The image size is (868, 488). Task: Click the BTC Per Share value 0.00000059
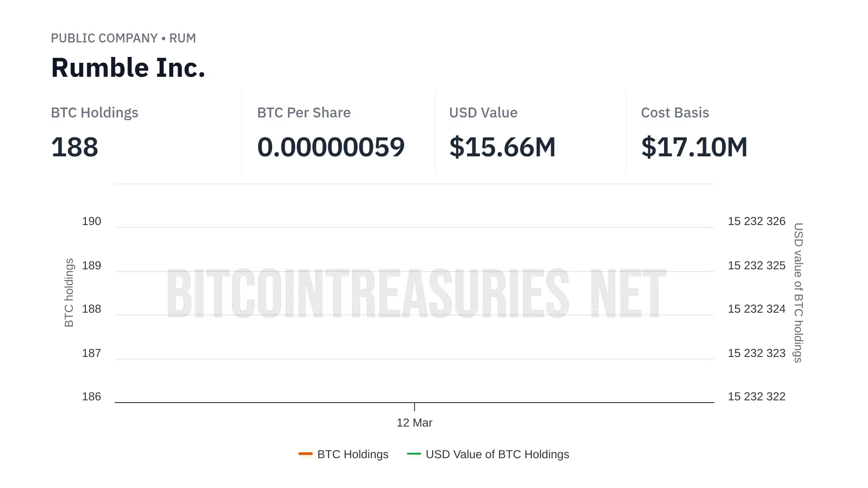(330, 147)
